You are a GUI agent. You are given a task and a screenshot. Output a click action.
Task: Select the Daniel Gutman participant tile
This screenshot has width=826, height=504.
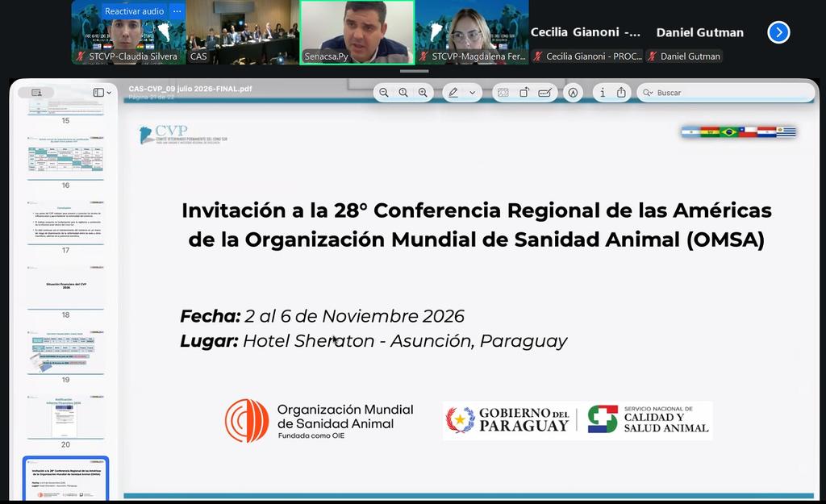click(x=699, y=32)
